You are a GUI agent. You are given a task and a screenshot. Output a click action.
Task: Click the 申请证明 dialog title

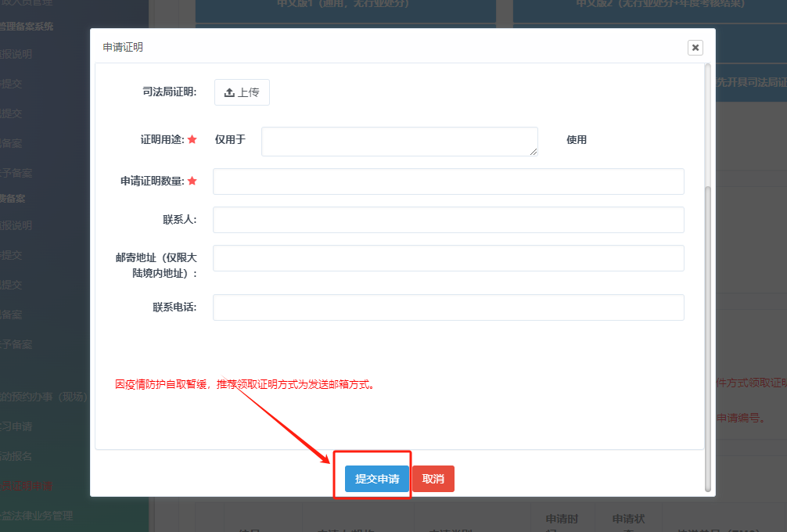(x=123, y=47)
